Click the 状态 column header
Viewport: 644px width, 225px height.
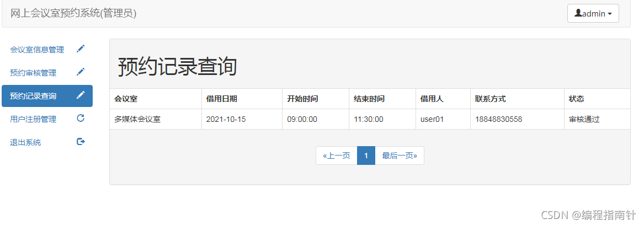(x=577, y=99)
